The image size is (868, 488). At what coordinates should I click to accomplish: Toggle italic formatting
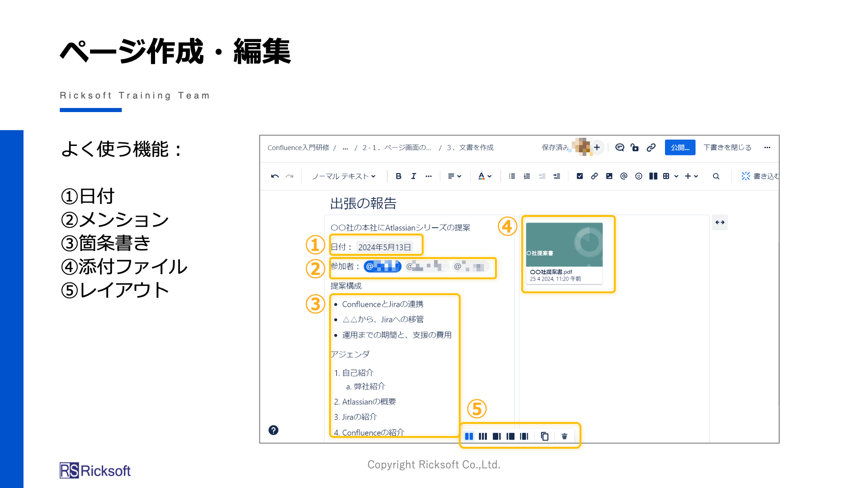click(x=414, y=176)
